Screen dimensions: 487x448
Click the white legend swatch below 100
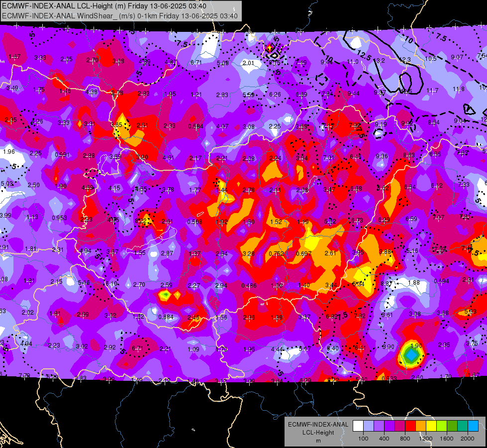coord(358,426)
